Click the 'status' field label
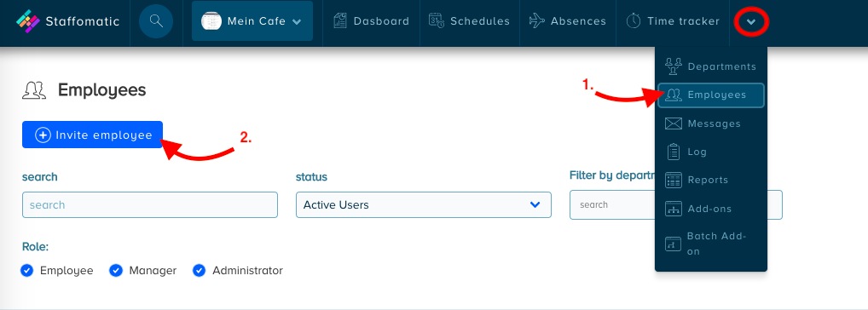The height and width of the screenshot is (310, 868). pos(312,177)
